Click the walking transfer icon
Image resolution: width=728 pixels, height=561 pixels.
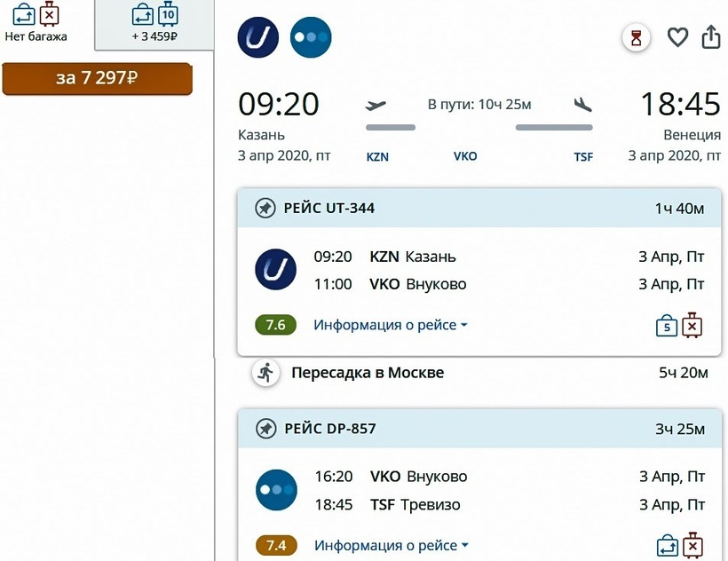pyautogui.click(x=265, y=373)
